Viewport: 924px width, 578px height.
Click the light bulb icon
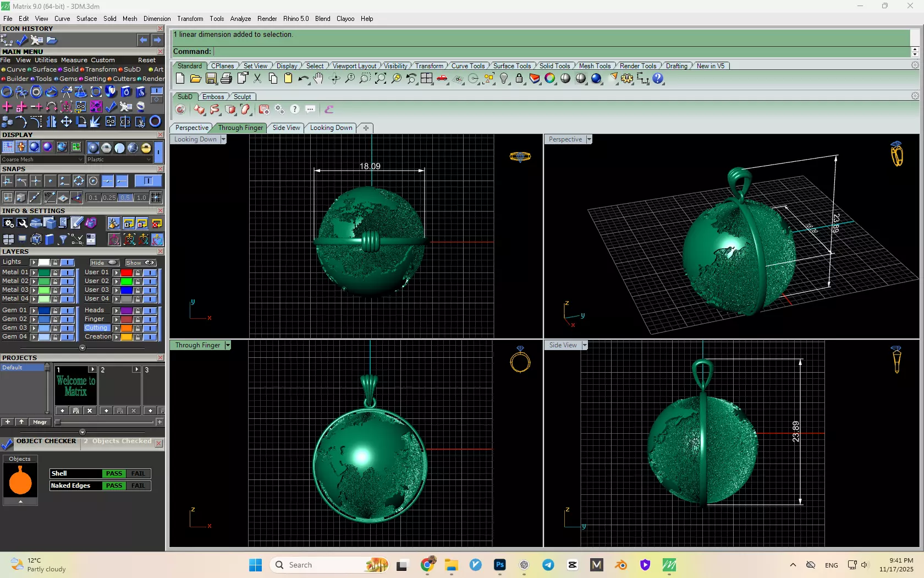(504, 79)
